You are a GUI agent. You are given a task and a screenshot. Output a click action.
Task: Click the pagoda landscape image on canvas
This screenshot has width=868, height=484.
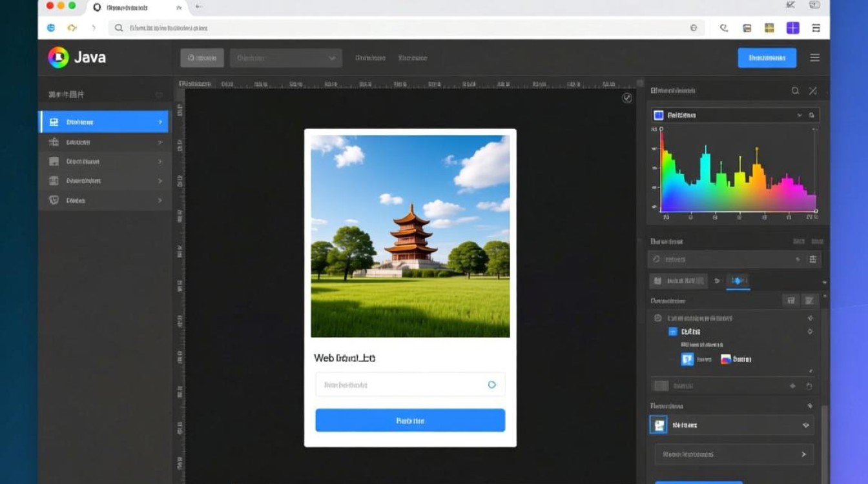click(x=410, y=236)
